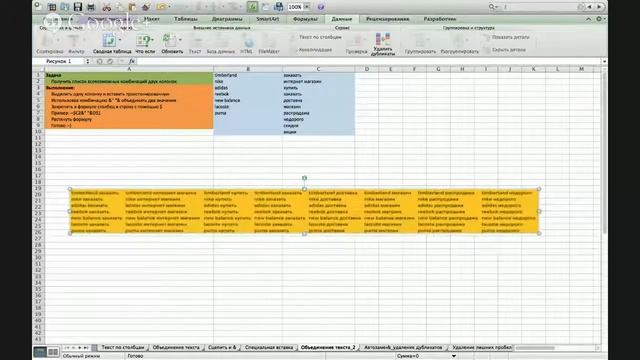Open the Сумма=0 status bar dropdown
This screenshot has width=640, height=360.
(453, 356)
